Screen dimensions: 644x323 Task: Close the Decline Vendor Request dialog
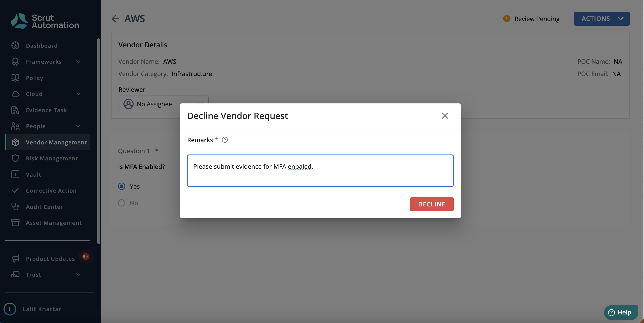445,116
